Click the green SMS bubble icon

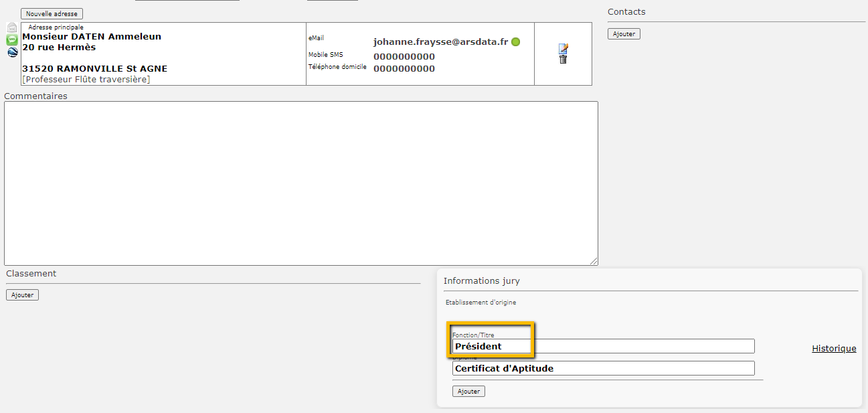[x=12, y=39]
